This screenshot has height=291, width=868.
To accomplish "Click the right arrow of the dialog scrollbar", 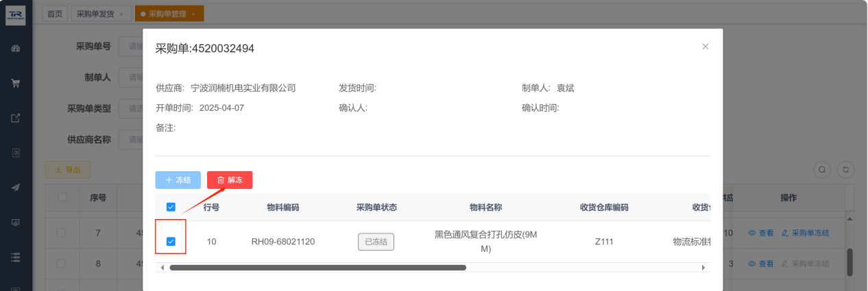I will click(x=703, y=268).
